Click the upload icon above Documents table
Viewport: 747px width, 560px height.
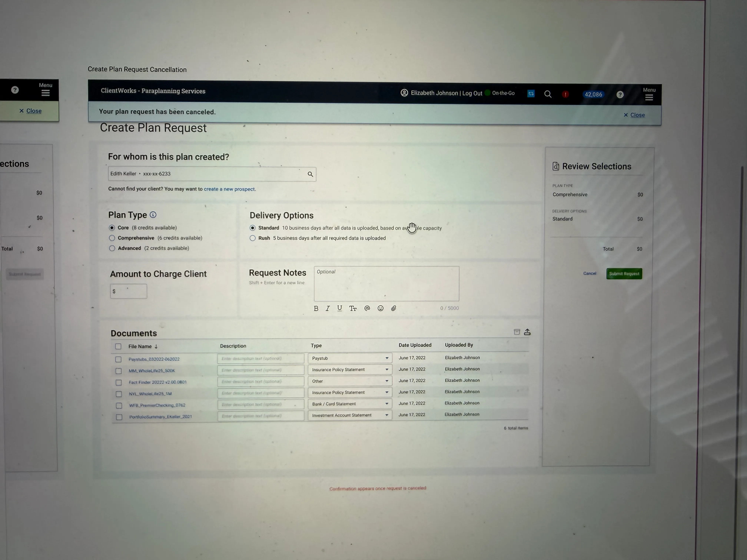click(527, 332)
